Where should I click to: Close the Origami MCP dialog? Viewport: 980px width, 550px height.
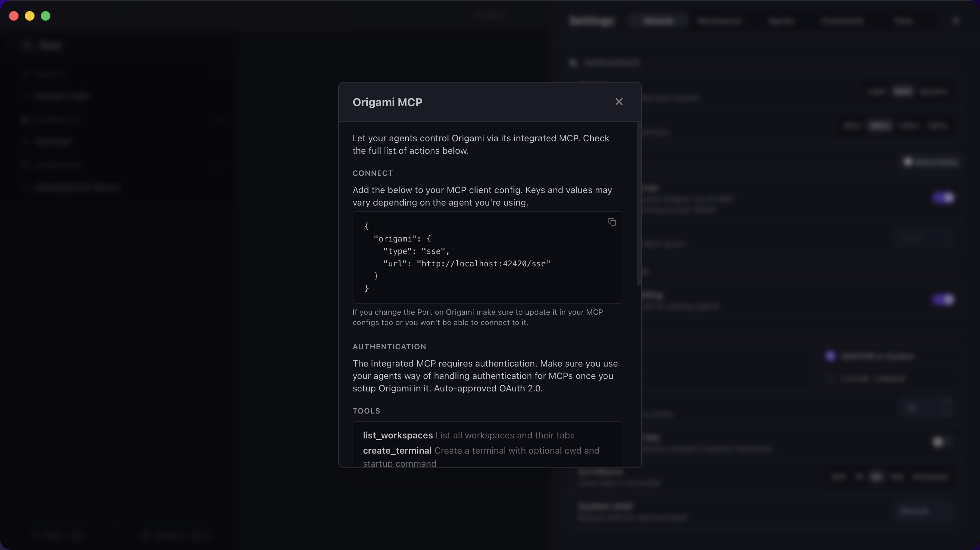tap(619, 102)
